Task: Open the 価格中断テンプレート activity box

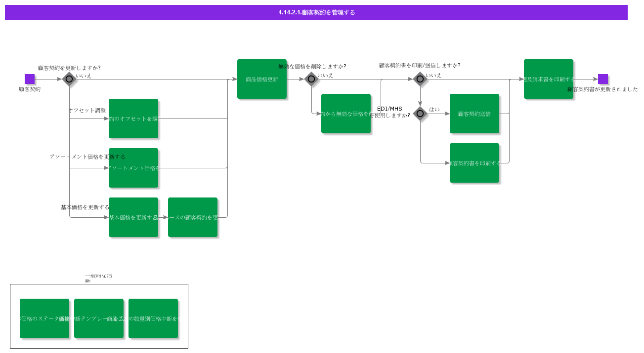Action: click(x=99, y=318)
